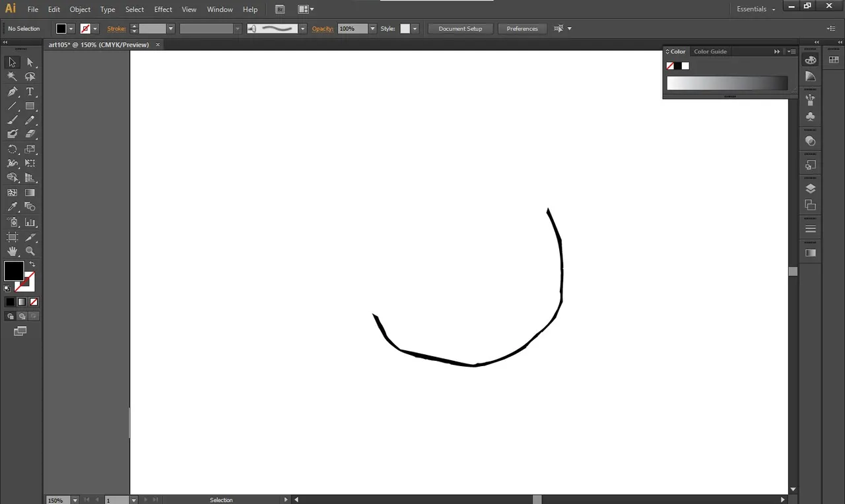
Task: Open the Layers panel dock icon
Action: tap(811, 189)
